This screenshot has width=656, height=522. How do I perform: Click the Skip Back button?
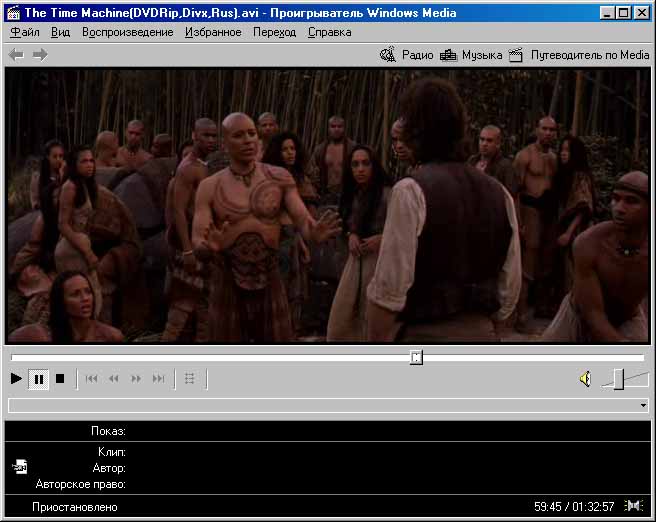92,379
